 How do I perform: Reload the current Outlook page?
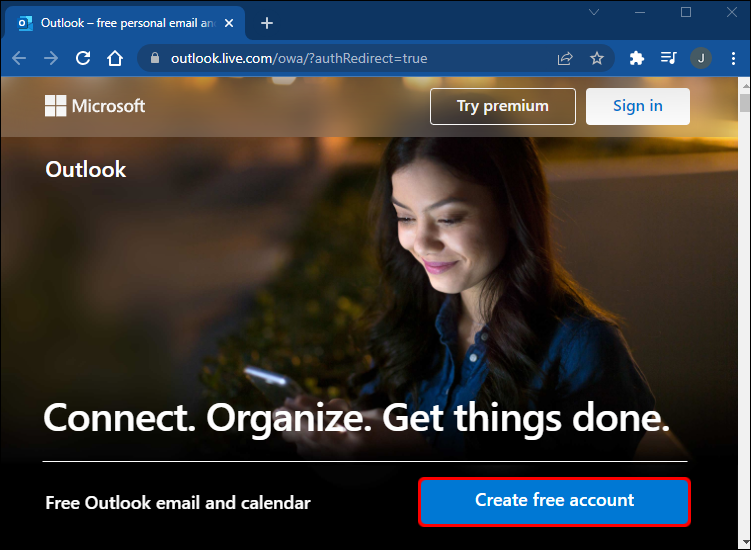click(83, 58)
